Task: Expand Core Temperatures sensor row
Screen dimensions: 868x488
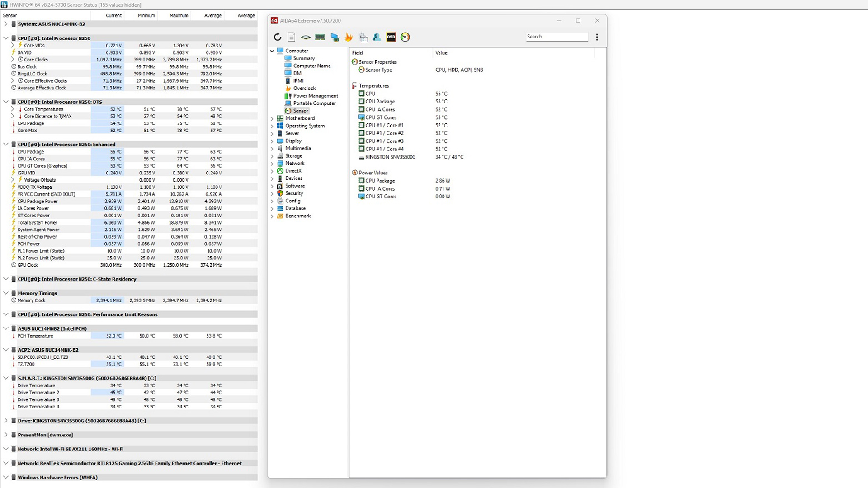Action: point(13,109)
